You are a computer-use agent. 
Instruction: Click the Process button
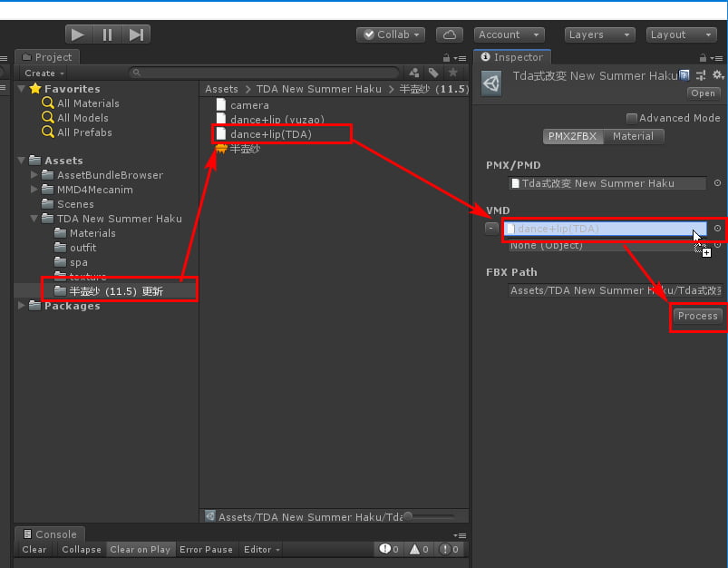click(x=697, y=317)
